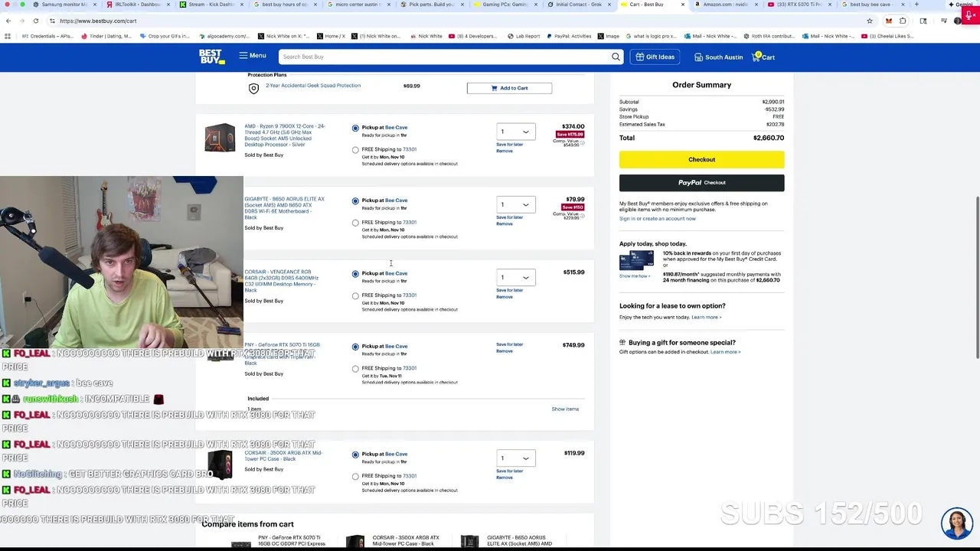980x551 pixels.
Task: Select FREE Shipping for Ryzen processor
Action: click(355, 150)
